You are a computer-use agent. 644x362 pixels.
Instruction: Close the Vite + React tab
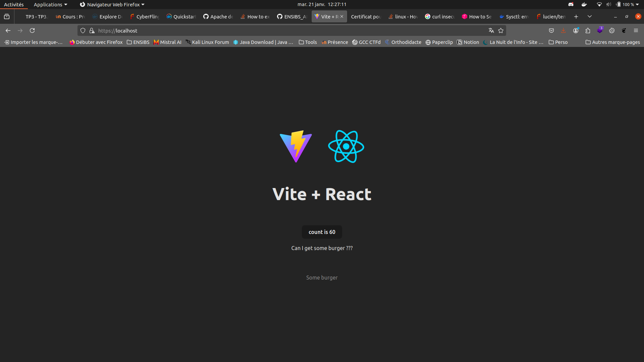(x=342, y=16)
